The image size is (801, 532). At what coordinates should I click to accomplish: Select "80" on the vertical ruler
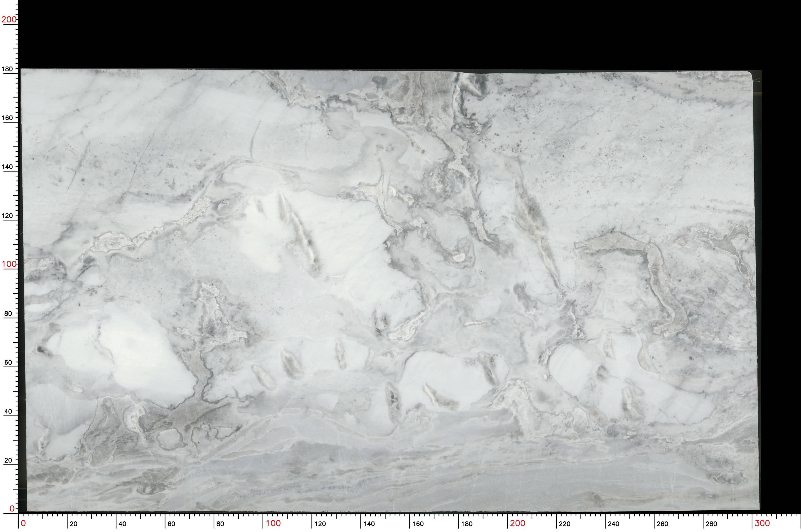[x=8, y=313]
